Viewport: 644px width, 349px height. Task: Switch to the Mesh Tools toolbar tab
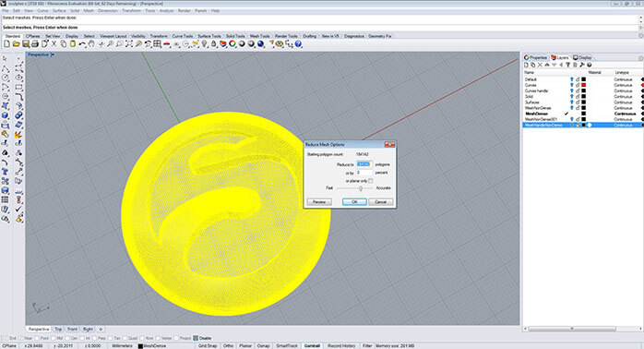[x=259, y=36]
